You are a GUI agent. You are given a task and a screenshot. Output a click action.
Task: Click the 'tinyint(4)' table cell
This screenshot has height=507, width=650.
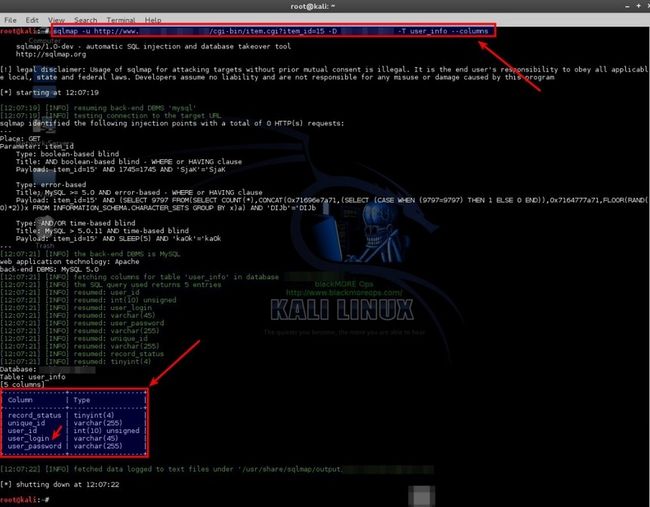coord(94,415)
